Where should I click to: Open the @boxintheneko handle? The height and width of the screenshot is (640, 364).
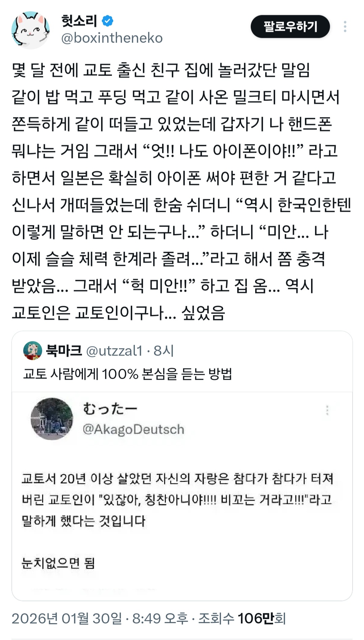[112, 38]
